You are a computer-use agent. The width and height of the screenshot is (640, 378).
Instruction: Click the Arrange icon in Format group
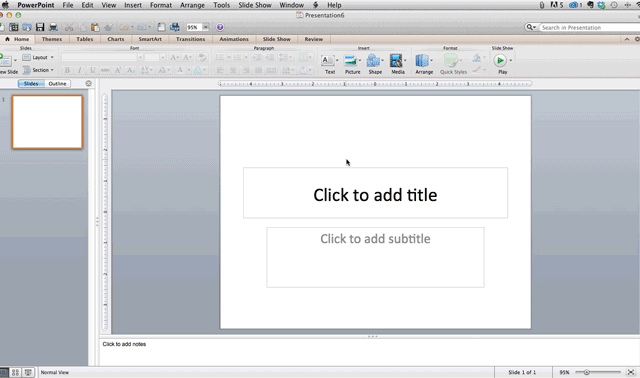click(x=422, y=61)
